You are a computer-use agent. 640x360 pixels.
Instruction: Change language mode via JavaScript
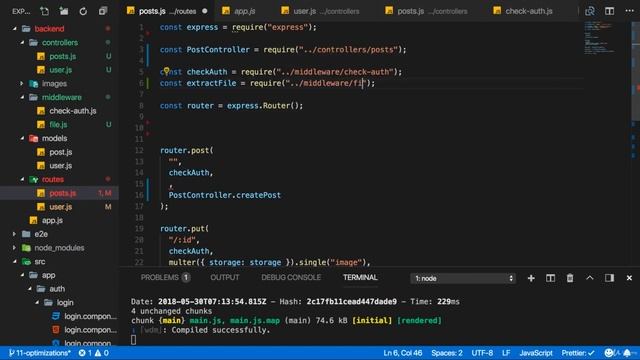coord(536,353)
